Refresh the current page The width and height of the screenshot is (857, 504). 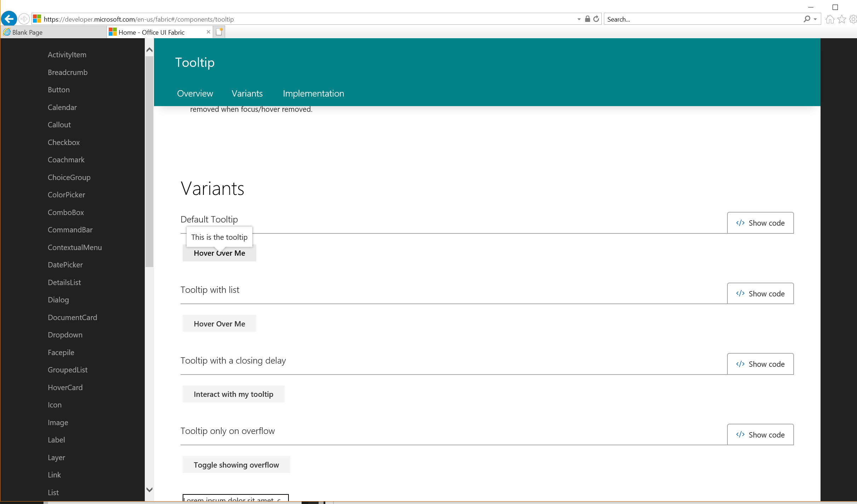(x=596, y=19)
